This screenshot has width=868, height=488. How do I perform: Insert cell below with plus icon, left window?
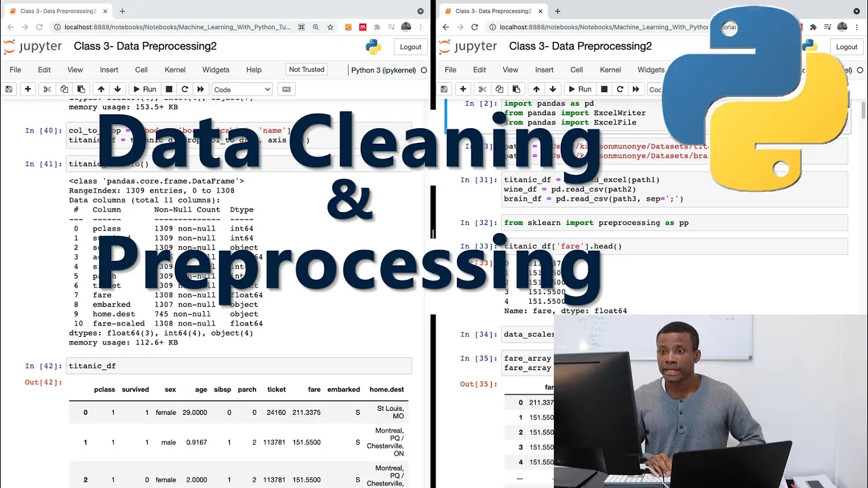[x=28, y=89]
